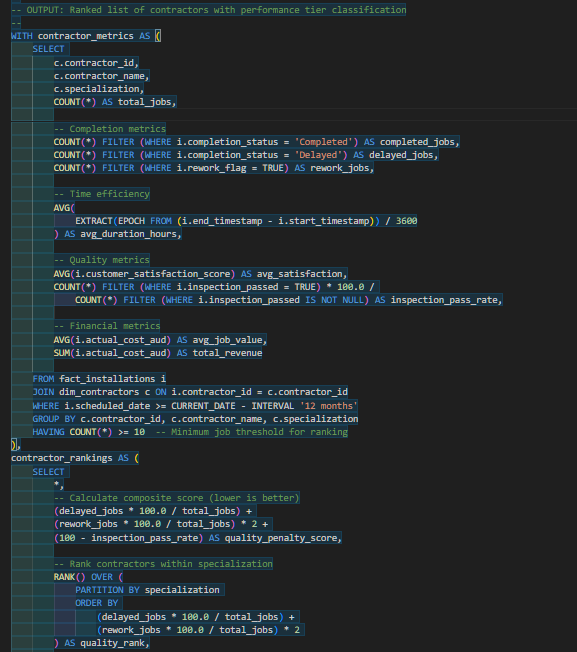Click '-- Minimum job threshold for ranking' comment
Image resolution: width=577 pixels, height=652 pixels.
point(252,432)
